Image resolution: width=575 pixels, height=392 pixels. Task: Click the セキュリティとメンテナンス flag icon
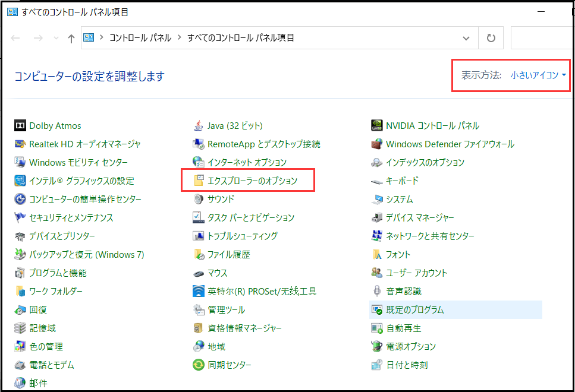[x=20, y=217]
